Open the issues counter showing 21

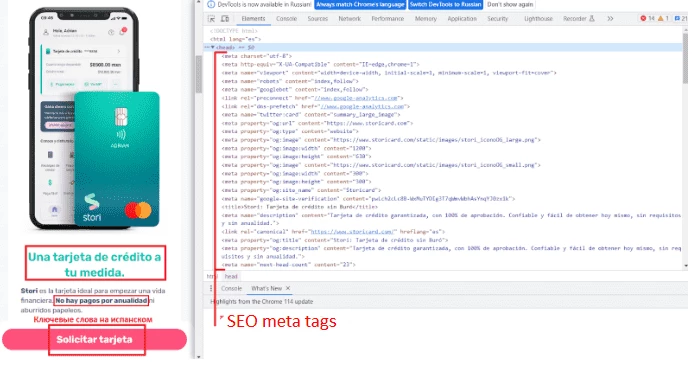(681, 19)
